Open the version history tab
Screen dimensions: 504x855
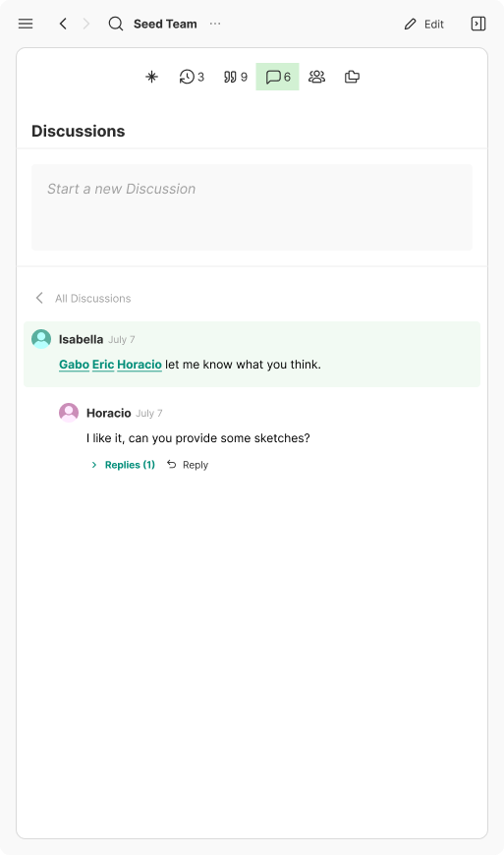click(x=192, y=77)
